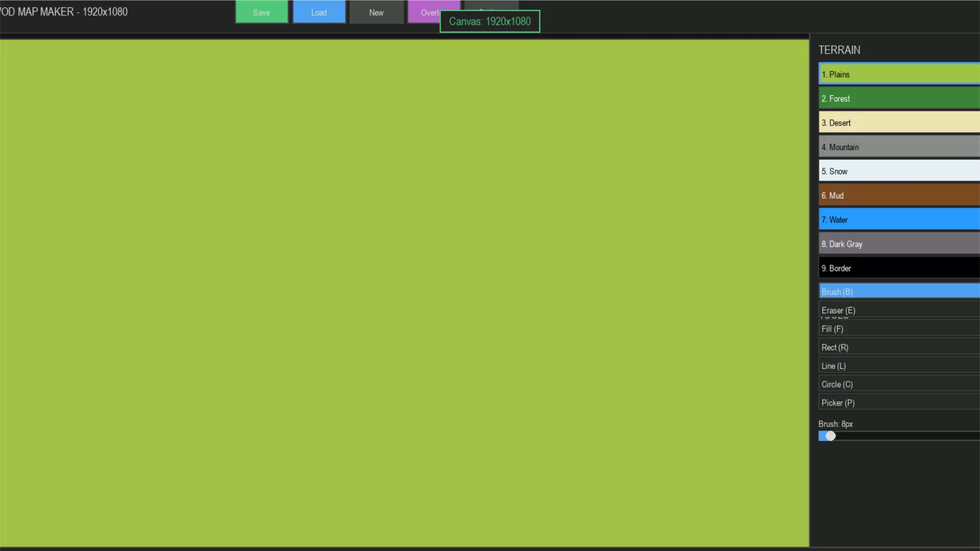Choose the Forest terrain color
This screenshot has height=551, width=980.
[x=898, y=98]
